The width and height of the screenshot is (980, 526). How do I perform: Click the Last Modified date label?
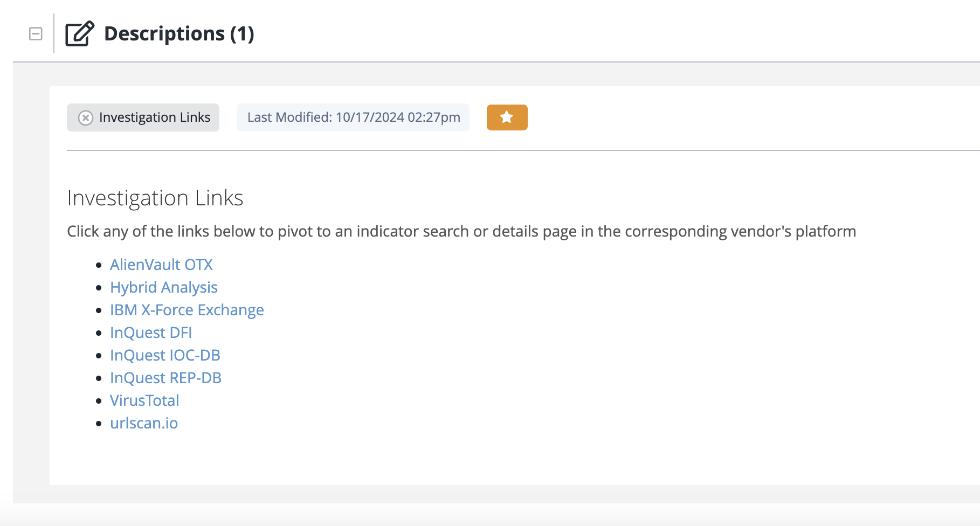click(353, 117)
